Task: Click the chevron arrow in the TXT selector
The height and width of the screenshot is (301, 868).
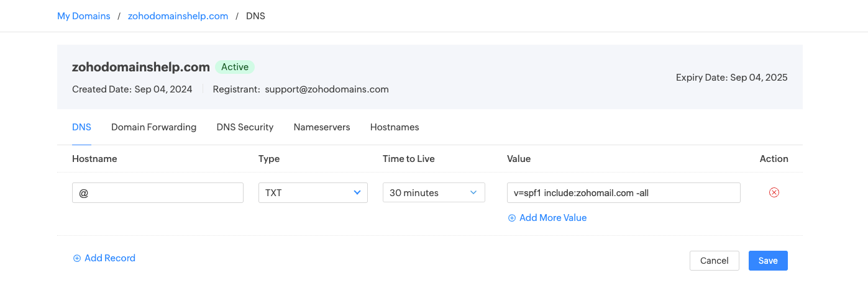Action: coord(357,192)
